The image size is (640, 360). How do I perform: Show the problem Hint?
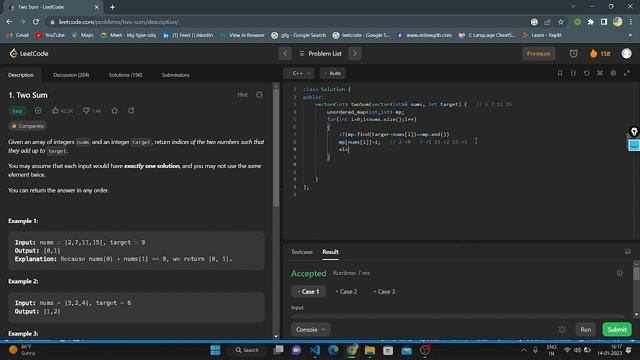point(242,95)
